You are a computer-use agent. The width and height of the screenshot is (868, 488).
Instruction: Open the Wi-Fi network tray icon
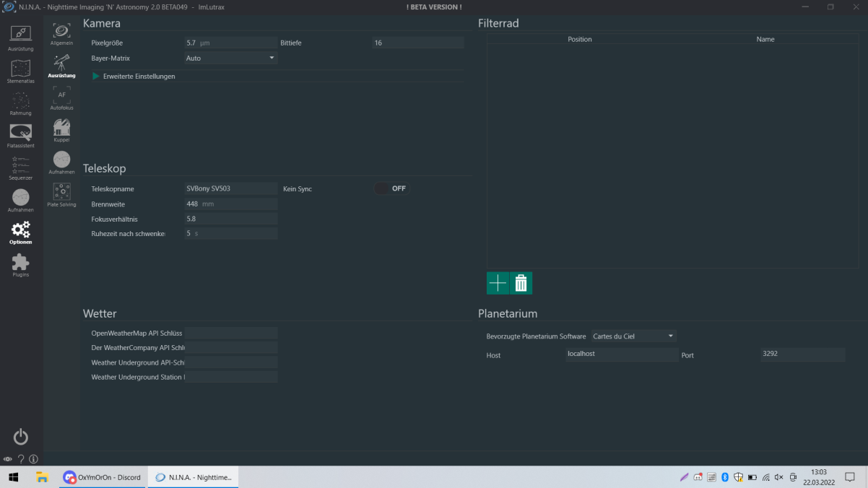(765, 477)
